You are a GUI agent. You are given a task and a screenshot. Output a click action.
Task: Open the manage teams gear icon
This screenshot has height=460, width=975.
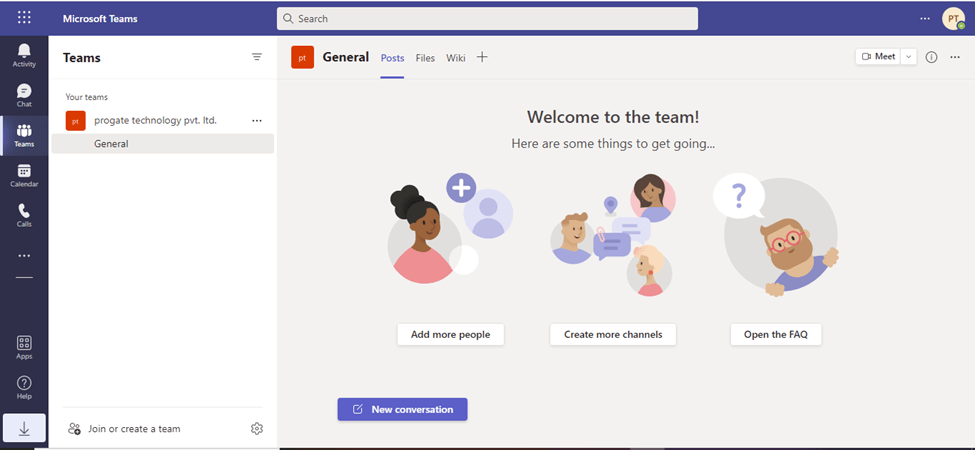tap(257, 429)
